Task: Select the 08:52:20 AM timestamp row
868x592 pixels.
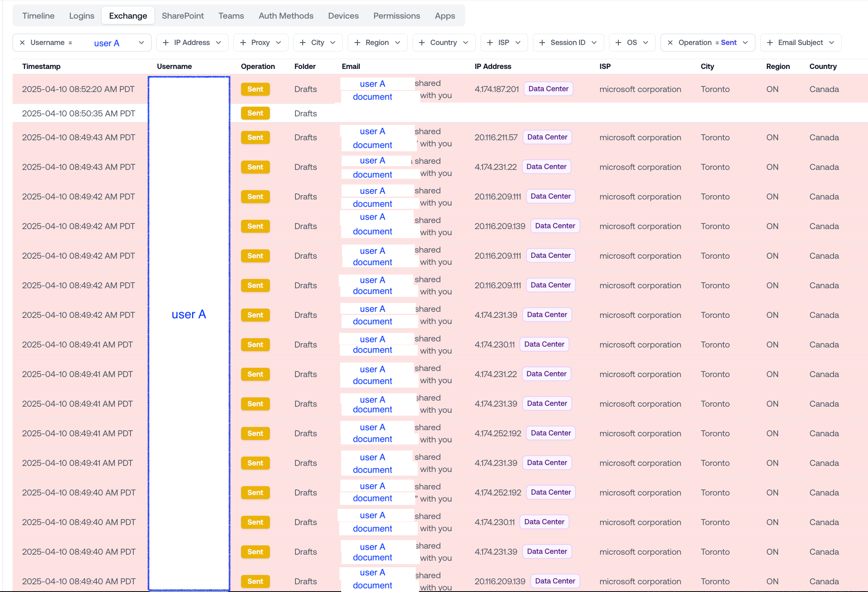Action: 78,89
